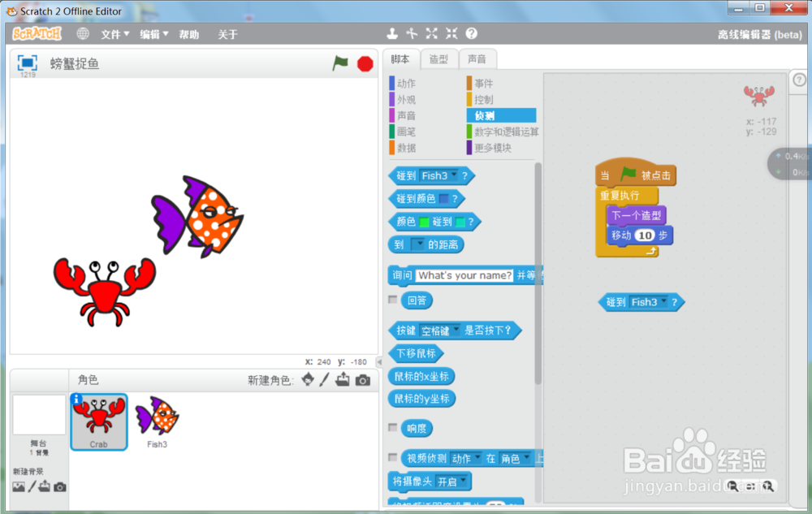This screenshot has height=514, width=812.
Task: Open the language globe selector
Action: pyautogui.click(x=82, y=34)
